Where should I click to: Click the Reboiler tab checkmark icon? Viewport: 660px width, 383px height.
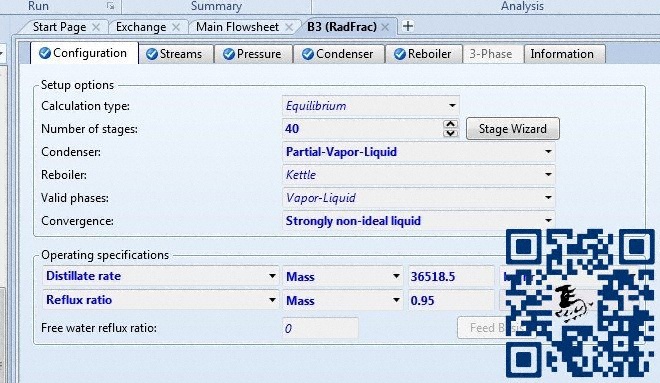[x=400, y=54]
